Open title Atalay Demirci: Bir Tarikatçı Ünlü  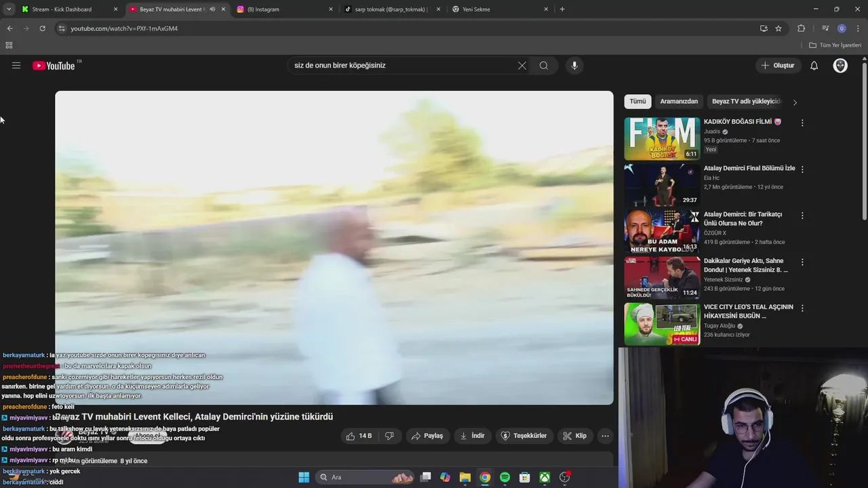(x=743, y=219)
